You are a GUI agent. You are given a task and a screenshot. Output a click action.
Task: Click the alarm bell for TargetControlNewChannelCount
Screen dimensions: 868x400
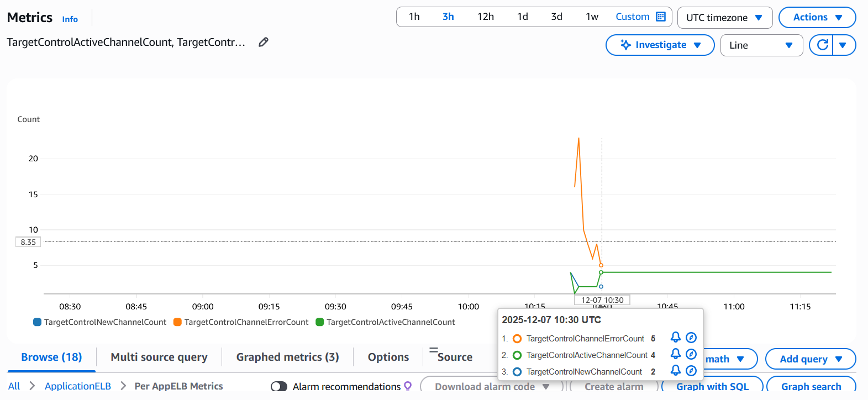pos(675,370)
